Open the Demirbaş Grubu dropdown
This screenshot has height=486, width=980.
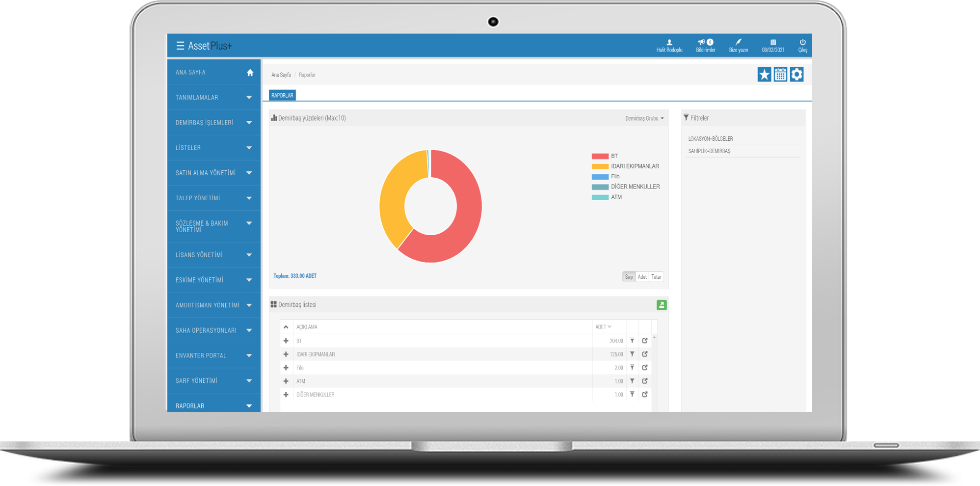point(644,118)
